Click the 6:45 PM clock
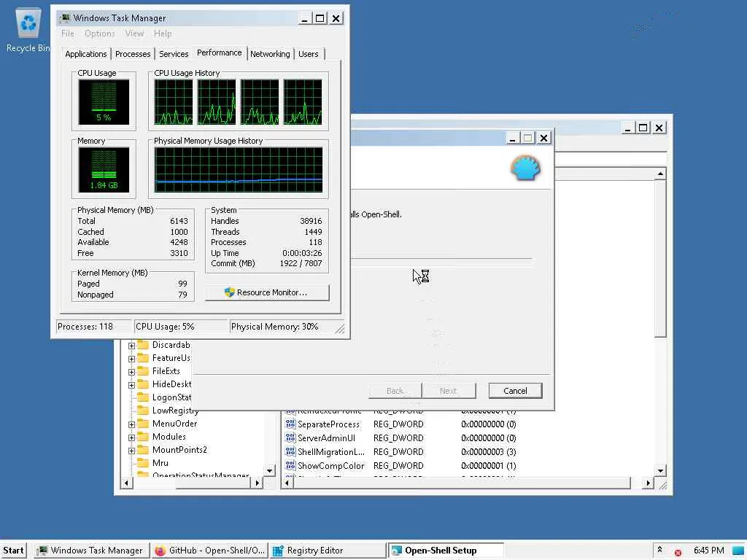This screenshot has width=747, height=560. 709,551
